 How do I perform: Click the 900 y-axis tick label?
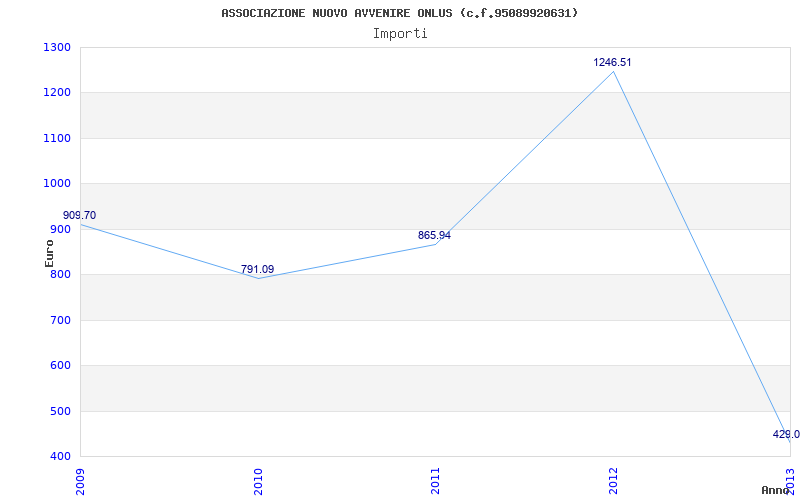[60, 230]
